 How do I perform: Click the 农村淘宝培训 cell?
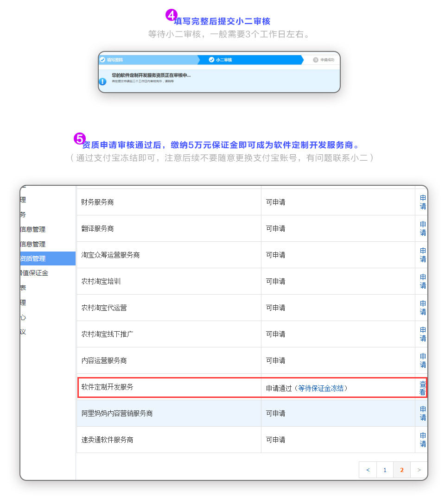(x=169, y=281)
